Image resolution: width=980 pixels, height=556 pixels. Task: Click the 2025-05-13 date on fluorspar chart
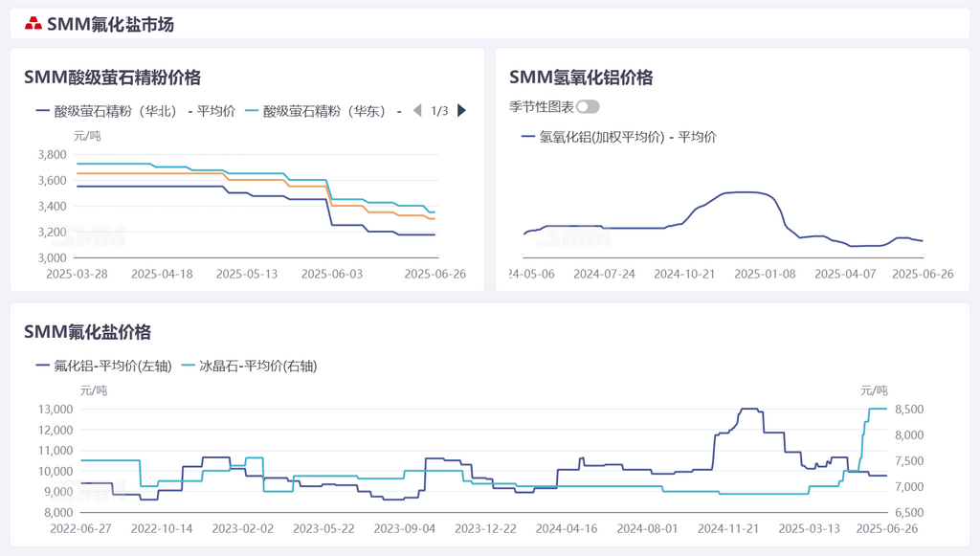[247, 275]
